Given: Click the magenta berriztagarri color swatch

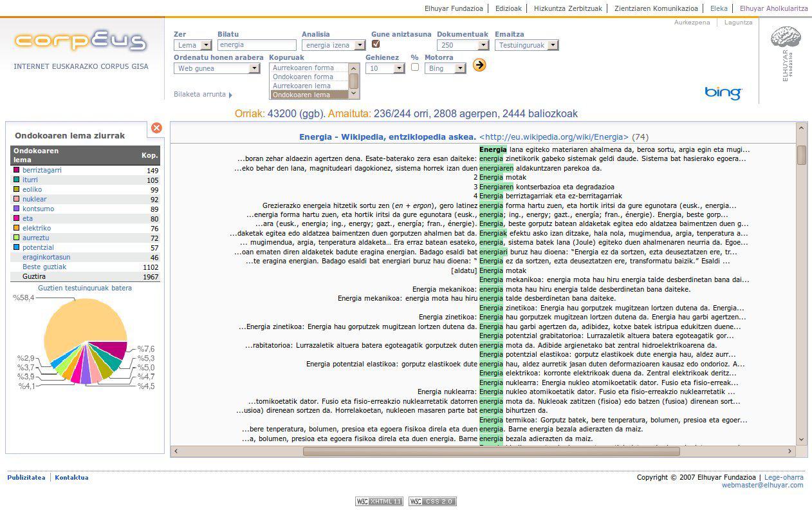Looking at the screenshot, I should pos(17,170).
